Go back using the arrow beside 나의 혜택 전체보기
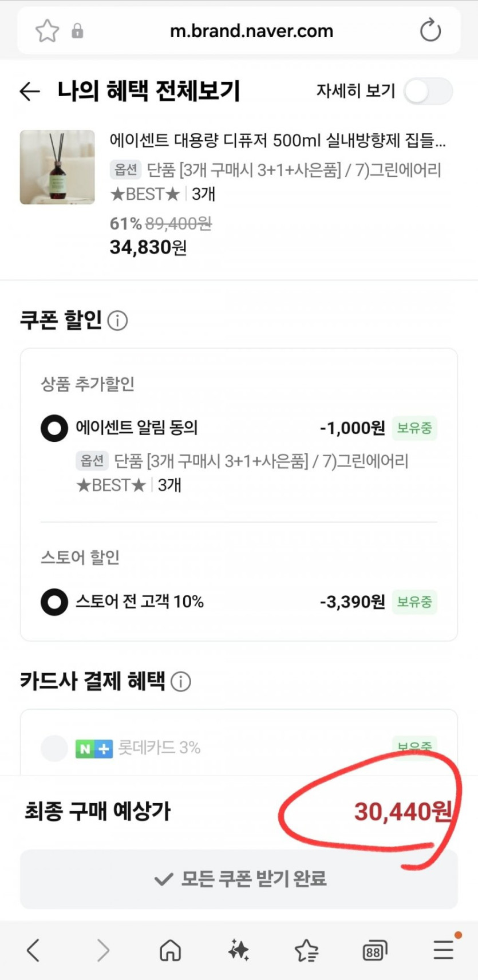The image size is (478, 980). tap(30, 91)
